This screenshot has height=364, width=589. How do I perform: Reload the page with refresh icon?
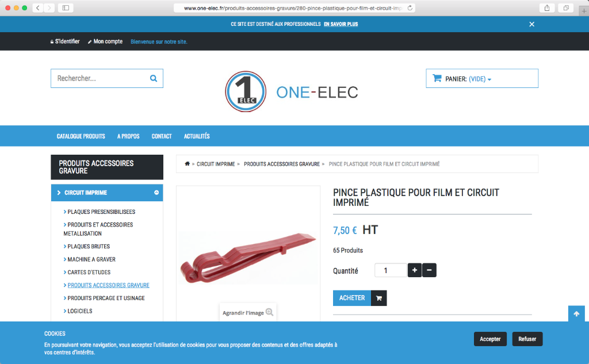point(410,8)
